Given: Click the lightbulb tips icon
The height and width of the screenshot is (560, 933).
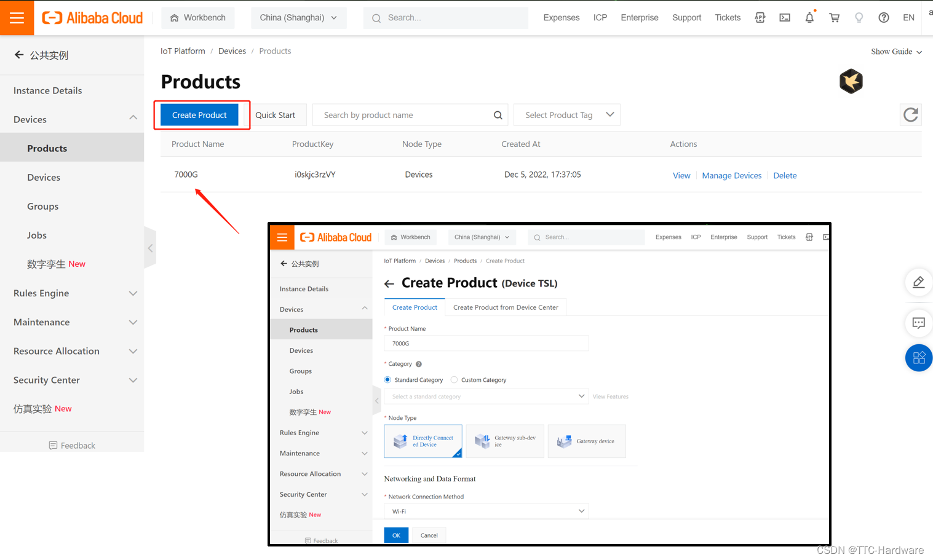Looking at the screenshot, I should point(859,18).
